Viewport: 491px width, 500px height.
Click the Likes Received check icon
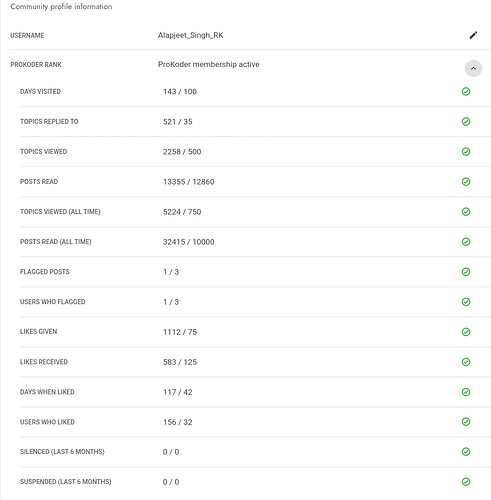(x=466, y=362)
